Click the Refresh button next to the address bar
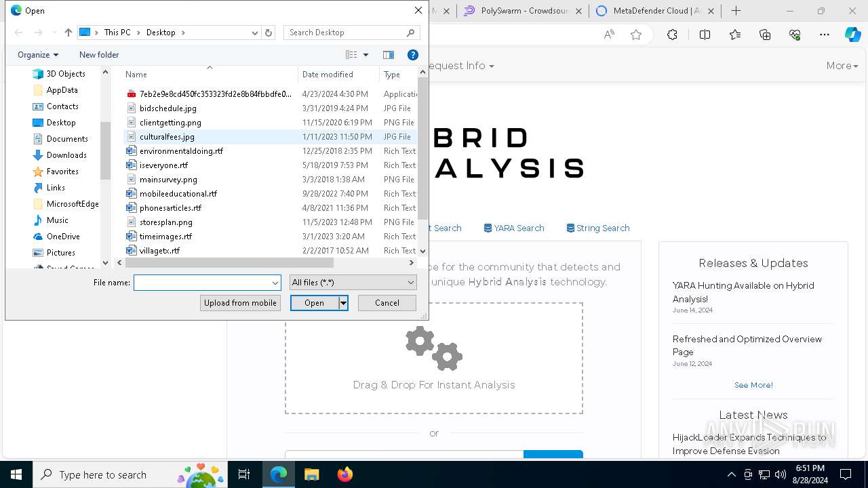This screenshot has height=488, width=868. 269,33
